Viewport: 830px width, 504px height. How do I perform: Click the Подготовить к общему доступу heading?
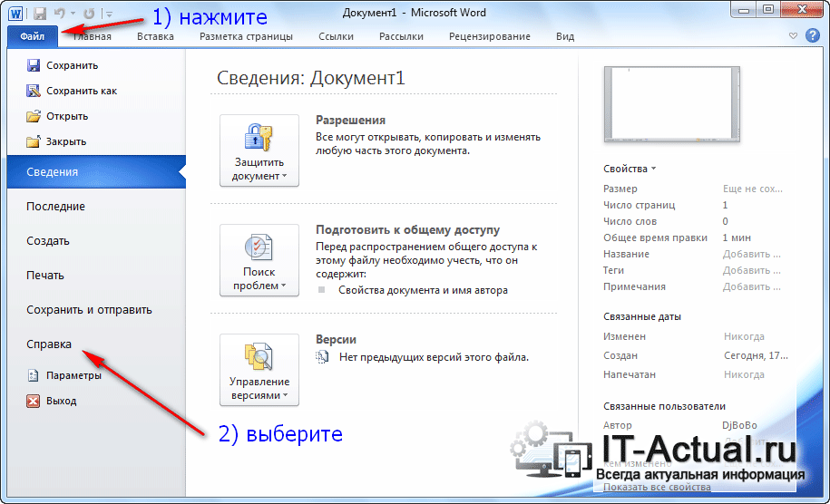click(407, 229)
